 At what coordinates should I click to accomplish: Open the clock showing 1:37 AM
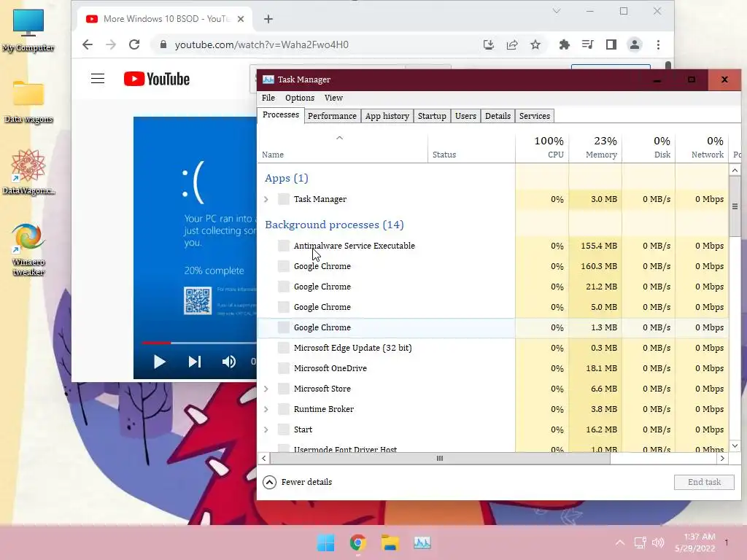click(695, 542)
